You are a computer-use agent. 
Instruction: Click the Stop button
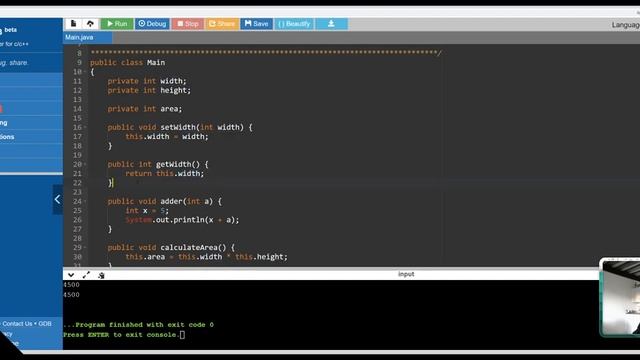point(187,24)
